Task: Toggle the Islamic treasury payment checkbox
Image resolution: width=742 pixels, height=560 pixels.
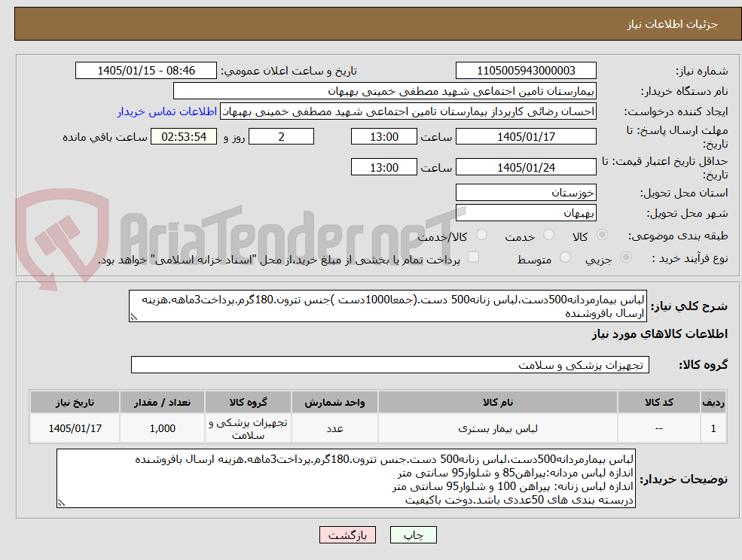Action: [x=473, y=257]
